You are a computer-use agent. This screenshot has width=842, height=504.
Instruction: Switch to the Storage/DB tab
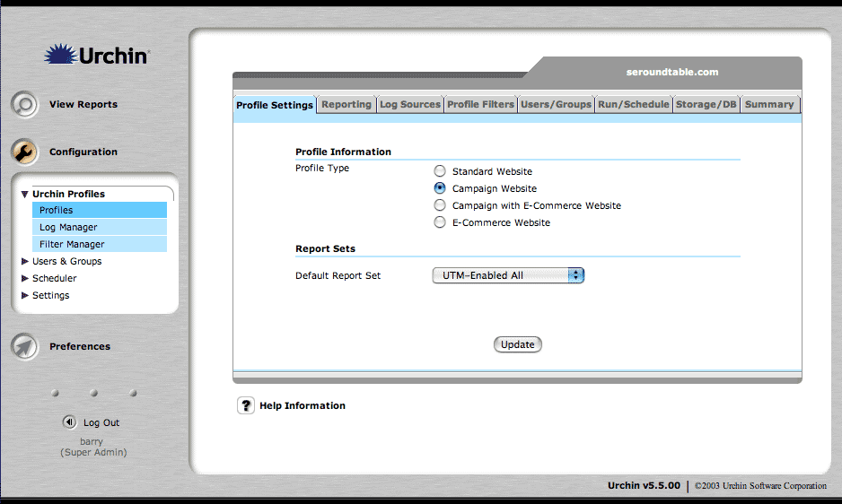[x=706, y=104]
